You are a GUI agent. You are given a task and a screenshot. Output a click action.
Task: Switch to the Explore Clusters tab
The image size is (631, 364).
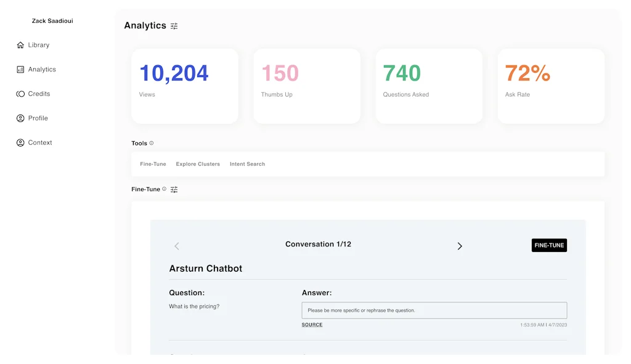(x=197, y=164)
